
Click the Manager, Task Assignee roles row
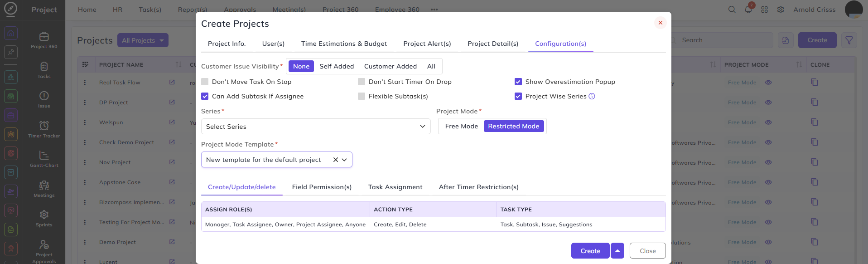(433, 225)
